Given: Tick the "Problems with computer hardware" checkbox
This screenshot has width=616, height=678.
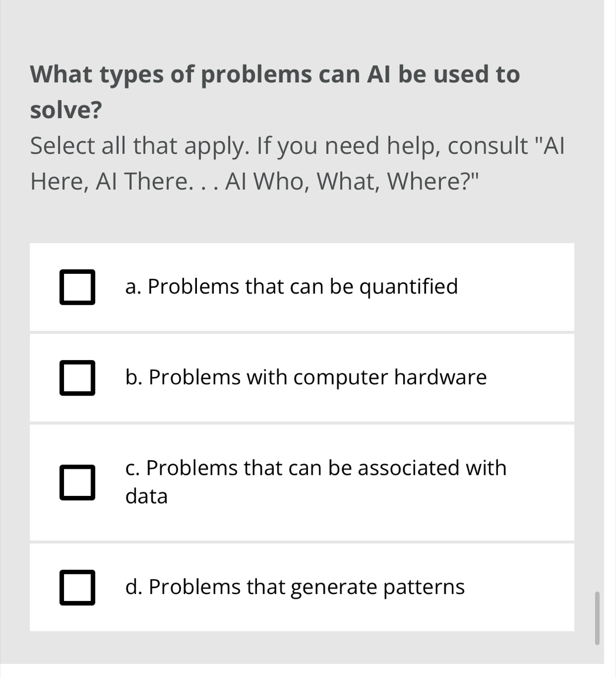Looking at the screenshot, I should click(77, 378).
